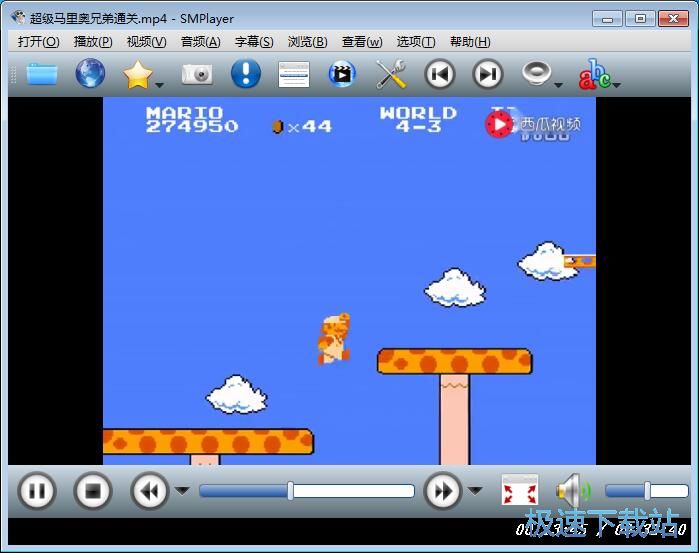Mute the audio with the speaker icon
Screen dimensions: 699x553
573,491
